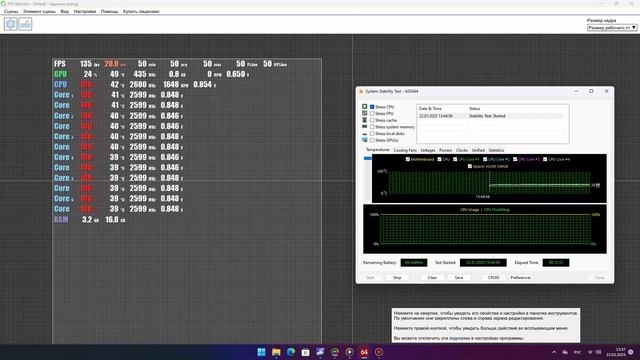
Task: Enable the Stress cache checkbox
Action: click(372, 120)
